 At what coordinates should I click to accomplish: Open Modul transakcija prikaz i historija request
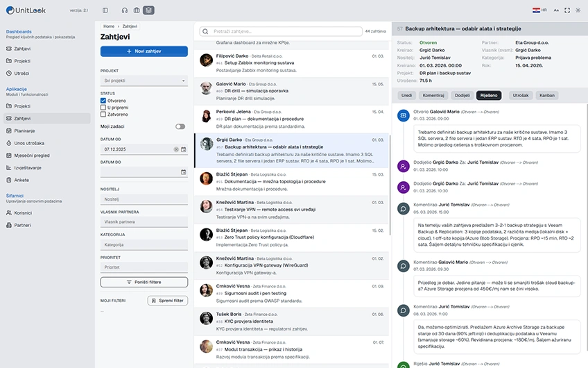[x=291, y=350]
